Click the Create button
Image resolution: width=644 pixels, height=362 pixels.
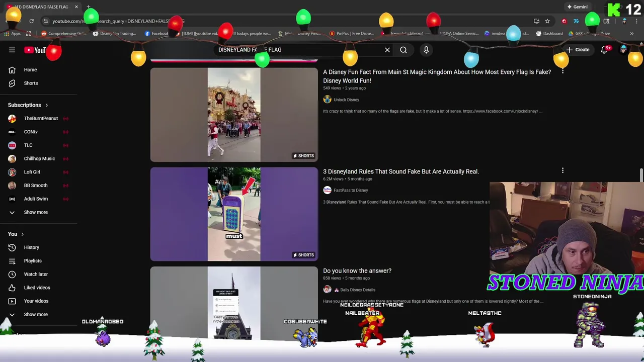577,50
